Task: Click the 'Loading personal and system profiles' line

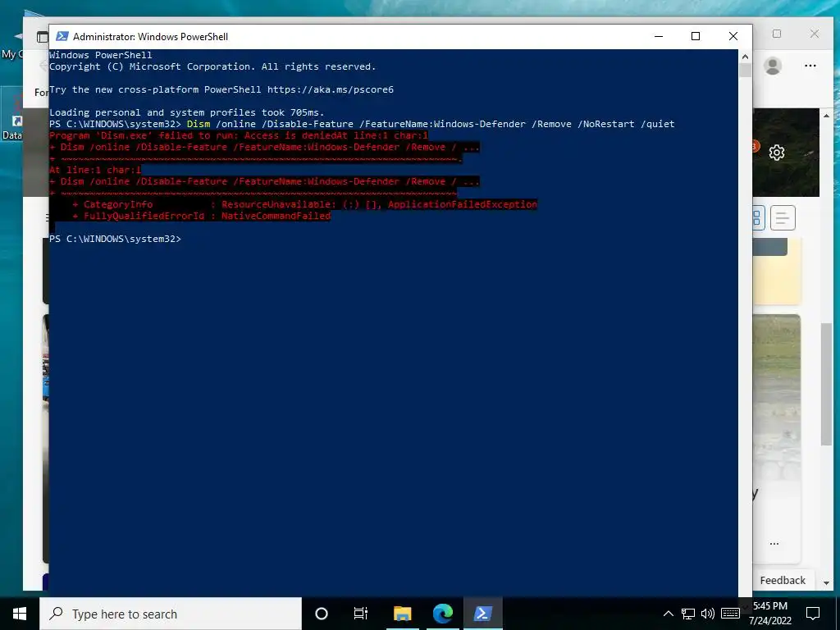Action: click(x=187, y=112)
